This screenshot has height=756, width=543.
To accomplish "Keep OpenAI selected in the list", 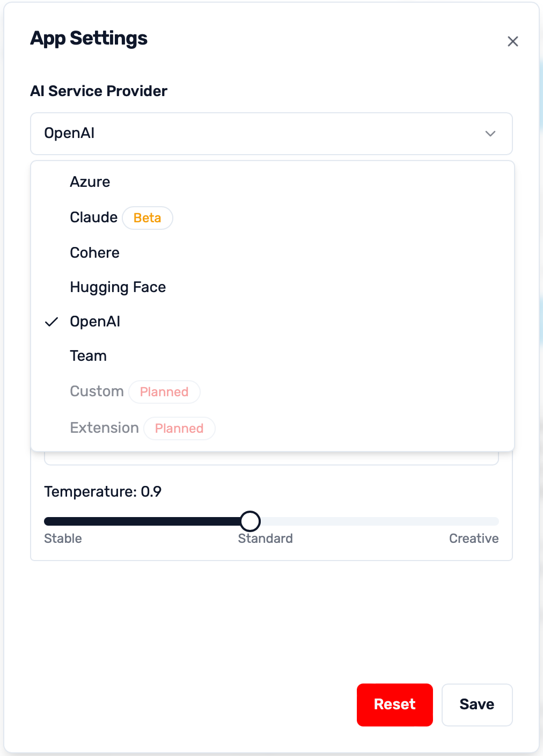I will pos(95,322).
